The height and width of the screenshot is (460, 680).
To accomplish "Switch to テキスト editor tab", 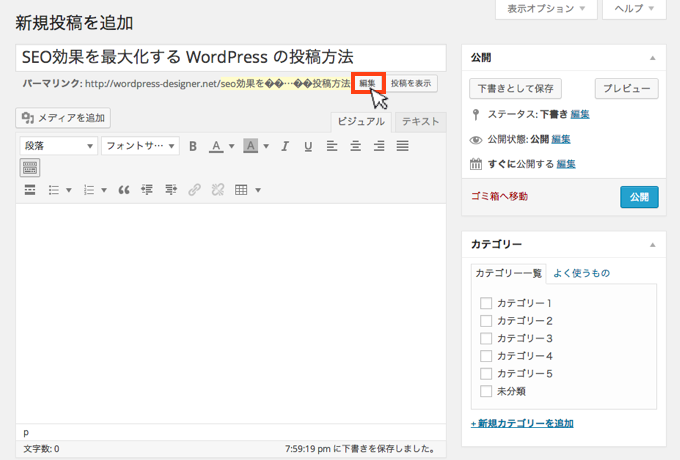I will pos(420,122).
